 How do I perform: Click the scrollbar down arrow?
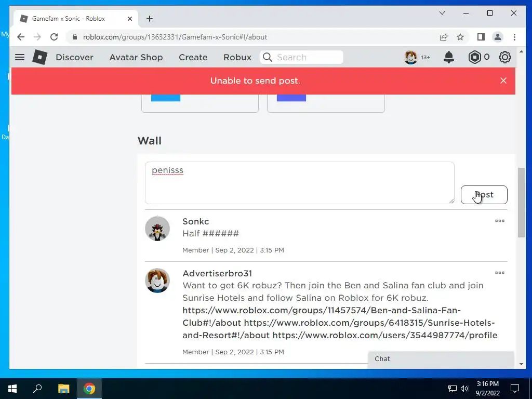(x=522, y=364)
